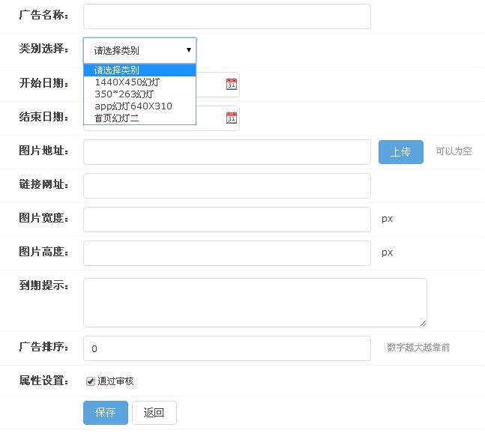This screenshot has width=485, height=448.
Task: Focus the 广告名称 text field
Action: click(226, 16)
